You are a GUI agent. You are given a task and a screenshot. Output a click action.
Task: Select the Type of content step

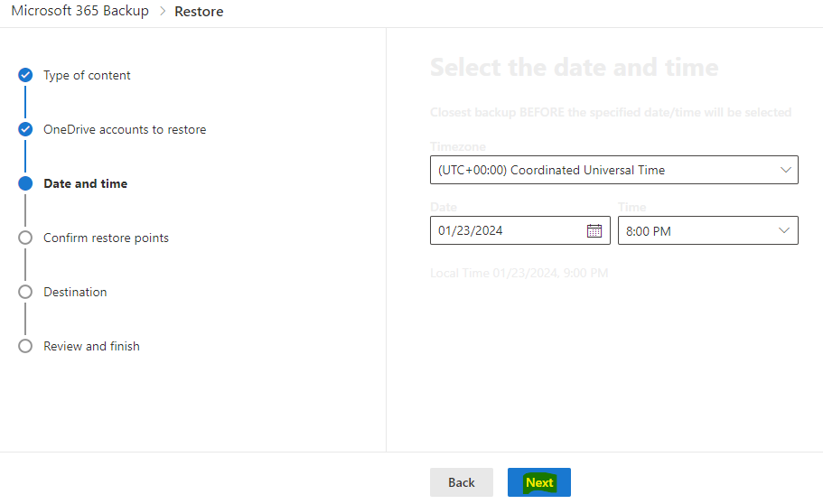click(x=87, y=75)
